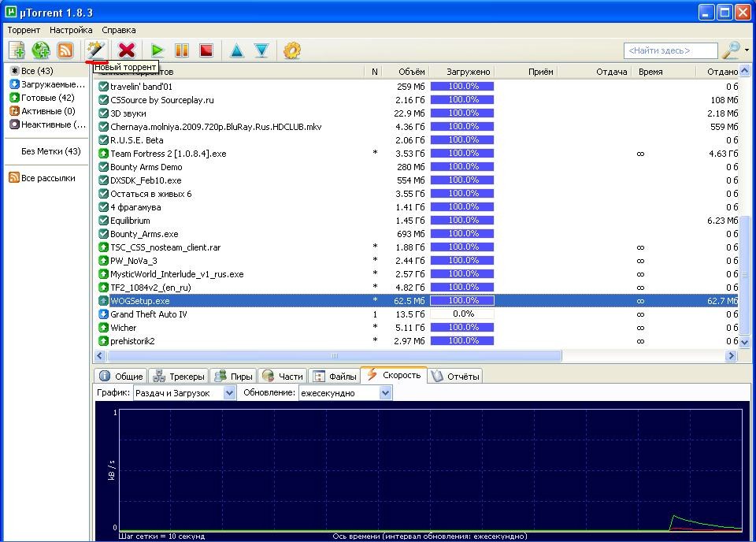Switch to the Общие tab
Screen dimensions: 756x542
[121, 376]
